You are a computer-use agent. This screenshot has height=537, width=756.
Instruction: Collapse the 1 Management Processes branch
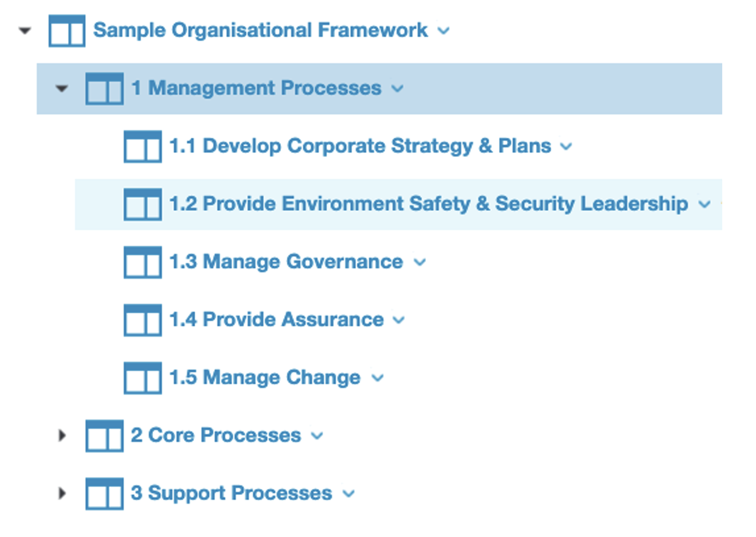pyautogui.click(x=62, y=89)
